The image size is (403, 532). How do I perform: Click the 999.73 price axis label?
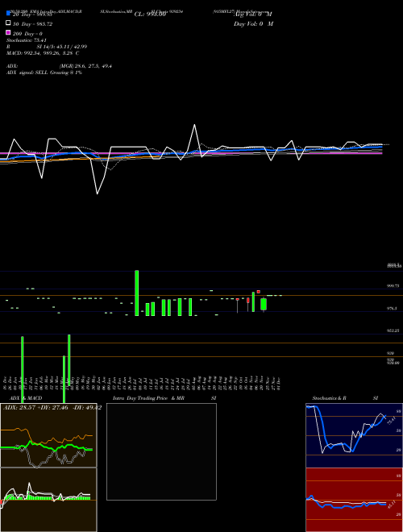point(393,286)
